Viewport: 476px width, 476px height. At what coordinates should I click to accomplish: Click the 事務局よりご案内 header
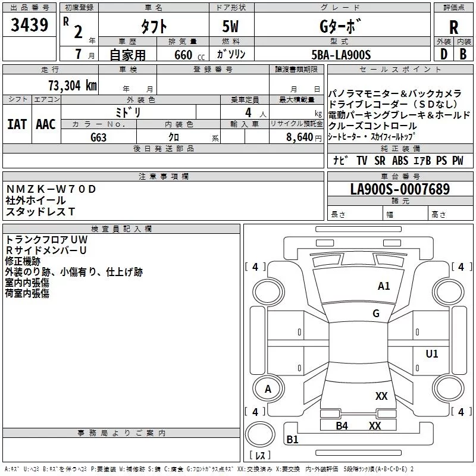121,433
